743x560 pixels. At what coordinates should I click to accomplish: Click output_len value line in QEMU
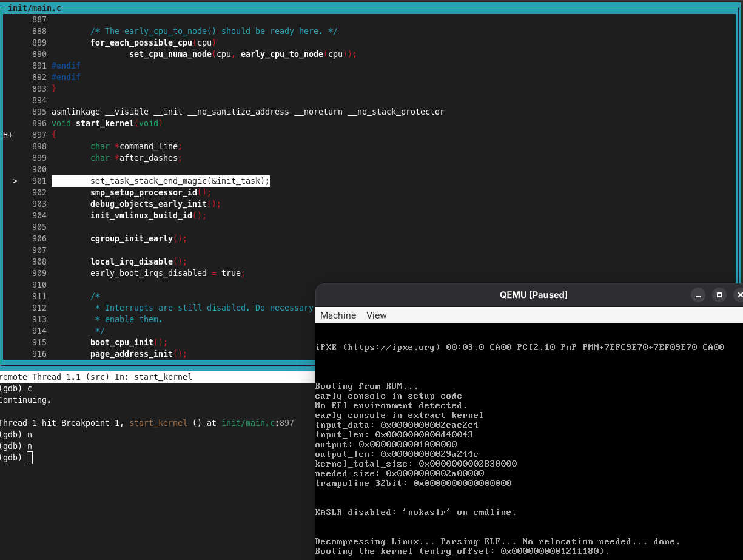(x=397, y=454)
